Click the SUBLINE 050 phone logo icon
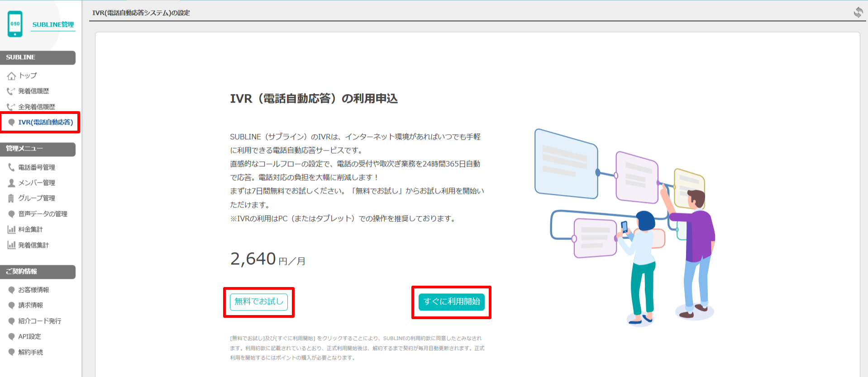The width and height of the screenshot is (868, 377). click(15, 24)
